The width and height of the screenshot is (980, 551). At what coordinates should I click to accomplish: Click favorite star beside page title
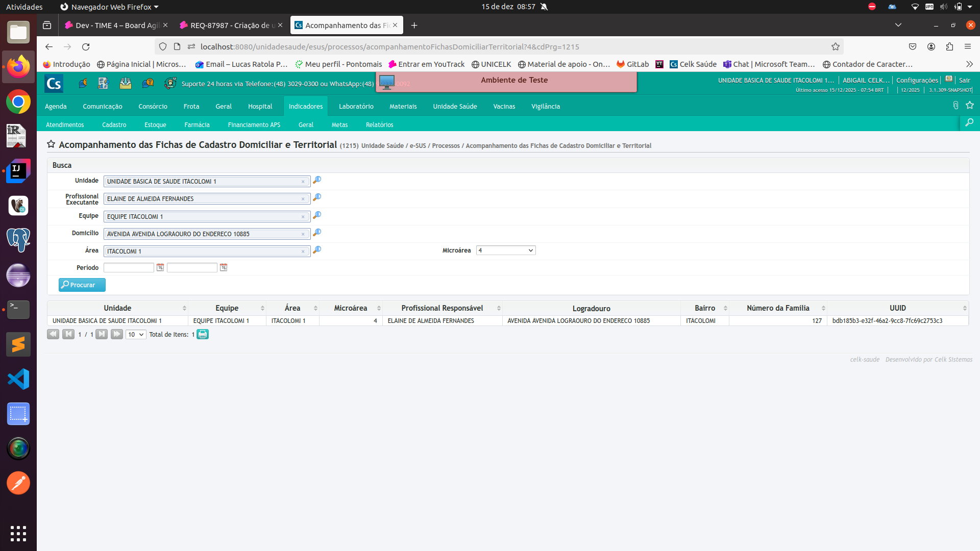point(51,144)
